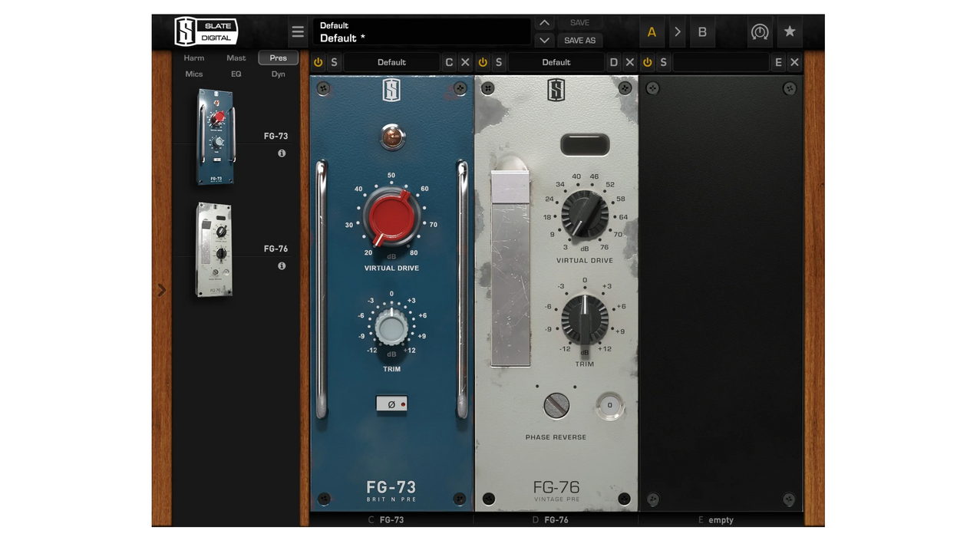
Task: Select the FG-73 module thumbnail
Action: tap(215, 137)
